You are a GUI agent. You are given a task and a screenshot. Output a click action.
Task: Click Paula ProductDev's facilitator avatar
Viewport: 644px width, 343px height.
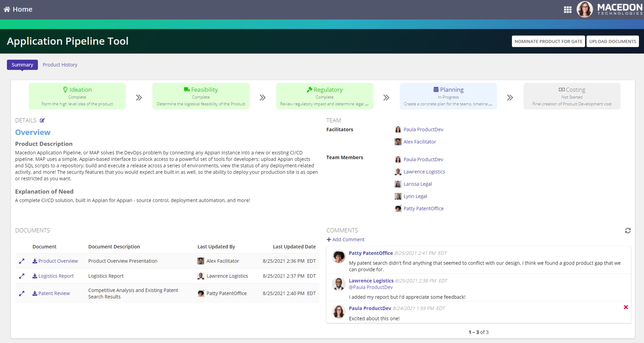click(x=398, y=130)
